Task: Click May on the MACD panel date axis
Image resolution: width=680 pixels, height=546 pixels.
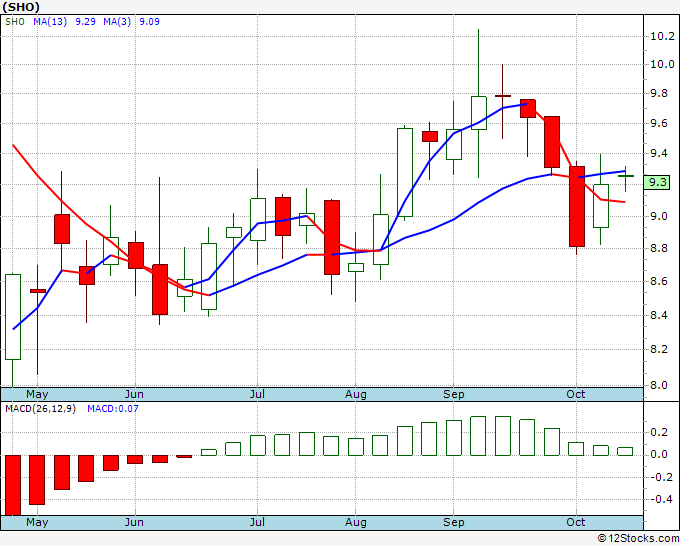Action: (37, 523)
